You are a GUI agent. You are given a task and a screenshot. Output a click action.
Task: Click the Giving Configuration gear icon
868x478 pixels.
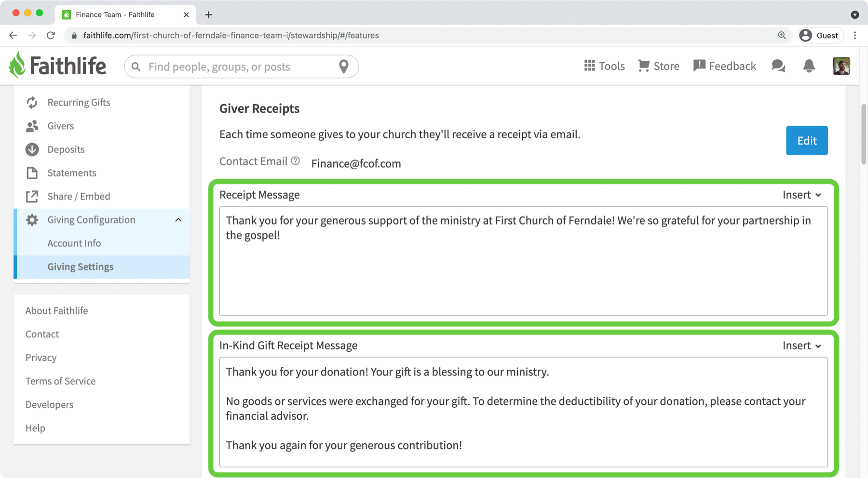pos(32,220)
